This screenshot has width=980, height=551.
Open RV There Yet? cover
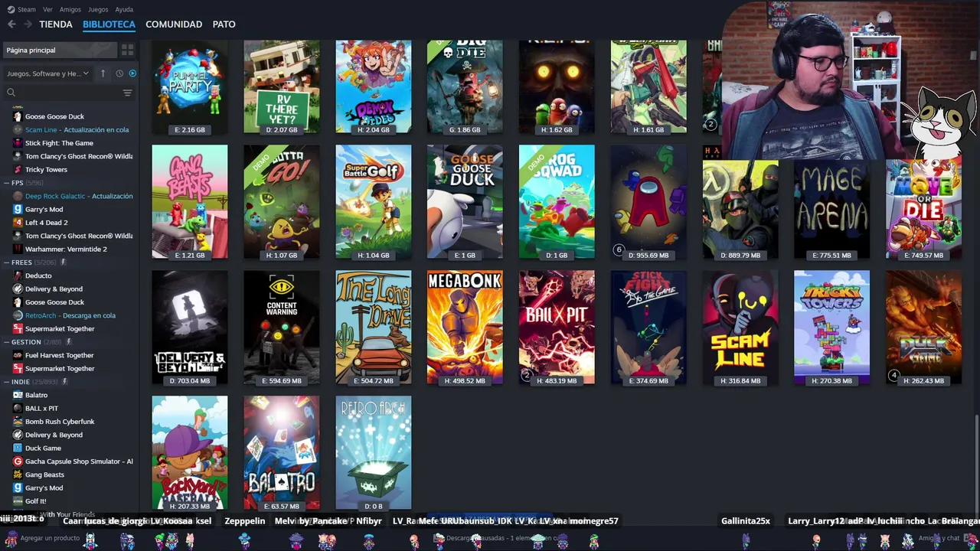282,86
